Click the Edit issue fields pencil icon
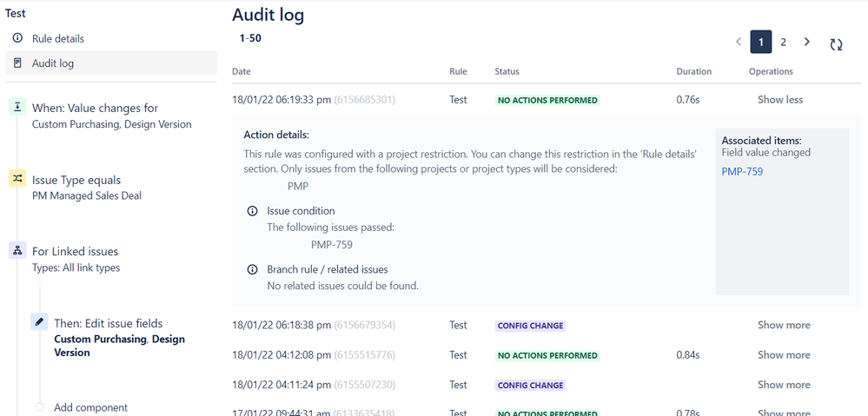 pos(39,322)
